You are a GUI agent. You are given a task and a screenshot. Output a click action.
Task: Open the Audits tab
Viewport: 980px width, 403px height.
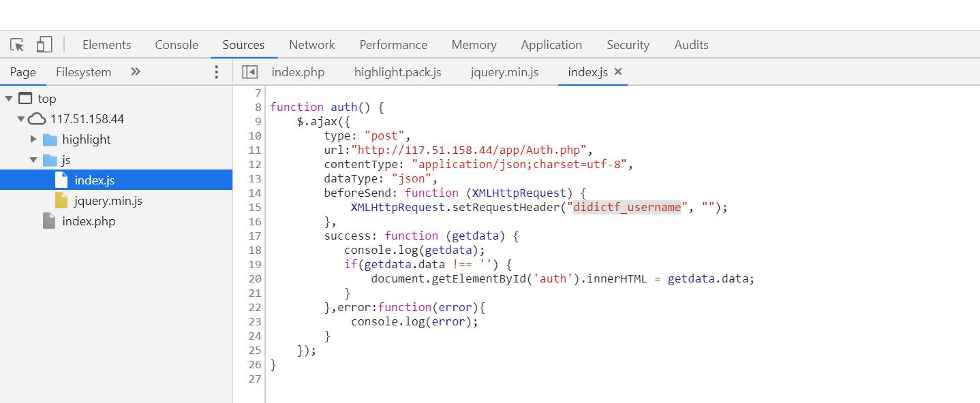(691, 45)
